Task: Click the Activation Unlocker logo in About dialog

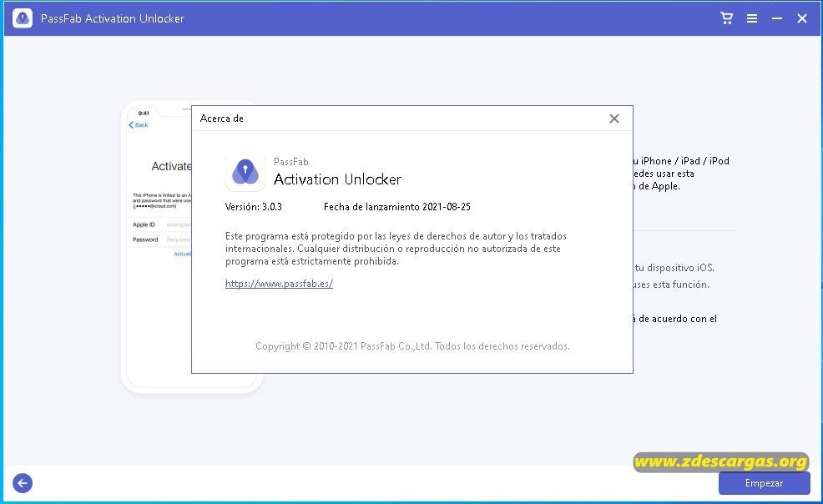Action: [x=245, y=172]
